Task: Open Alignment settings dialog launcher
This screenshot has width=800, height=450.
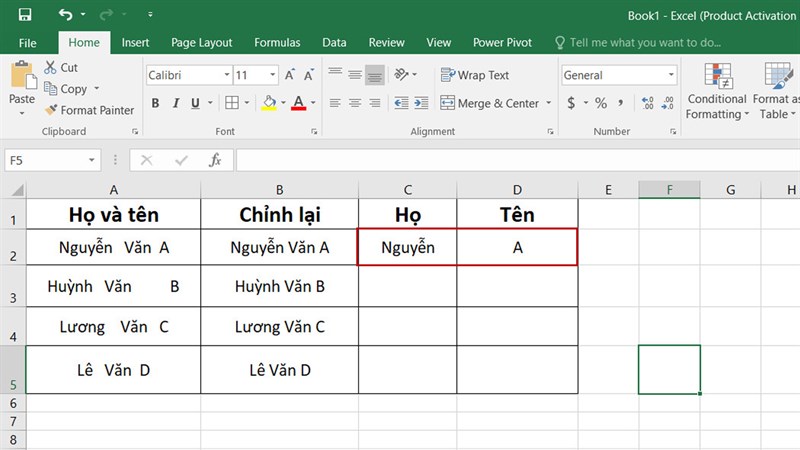Action: pyautogui.click(x=550, y=132)
